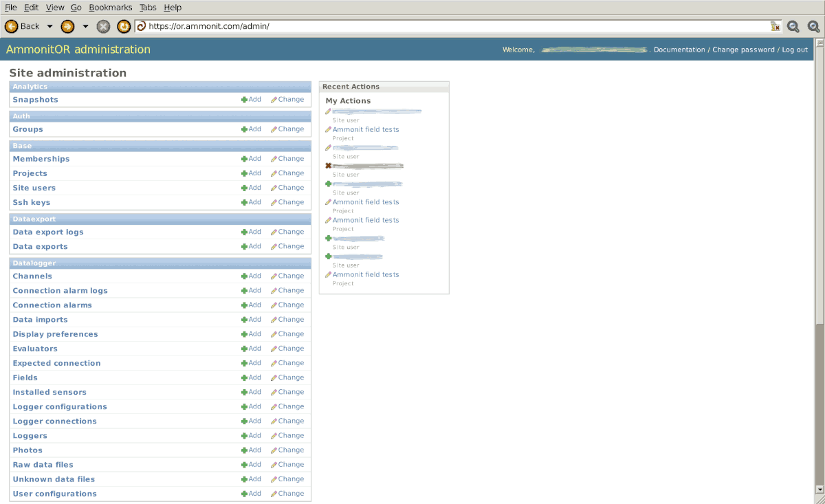Click the Log out link
The height and width of the screenshot is (504, 825).
click(795, 50)
